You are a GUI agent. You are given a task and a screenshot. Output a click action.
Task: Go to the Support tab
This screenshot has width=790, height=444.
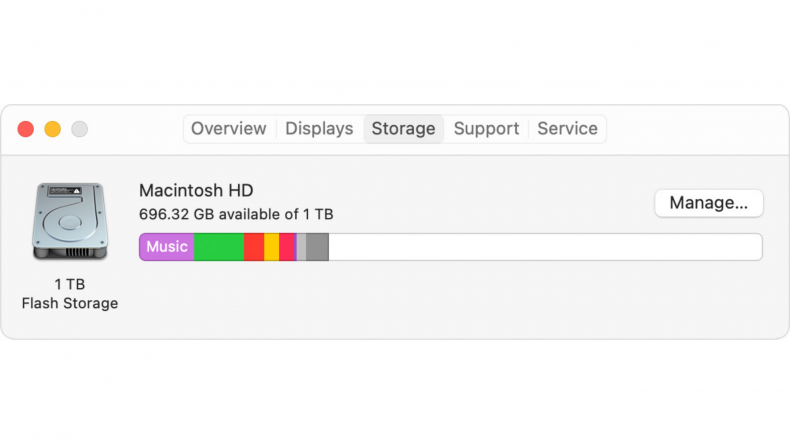point(486,129)
